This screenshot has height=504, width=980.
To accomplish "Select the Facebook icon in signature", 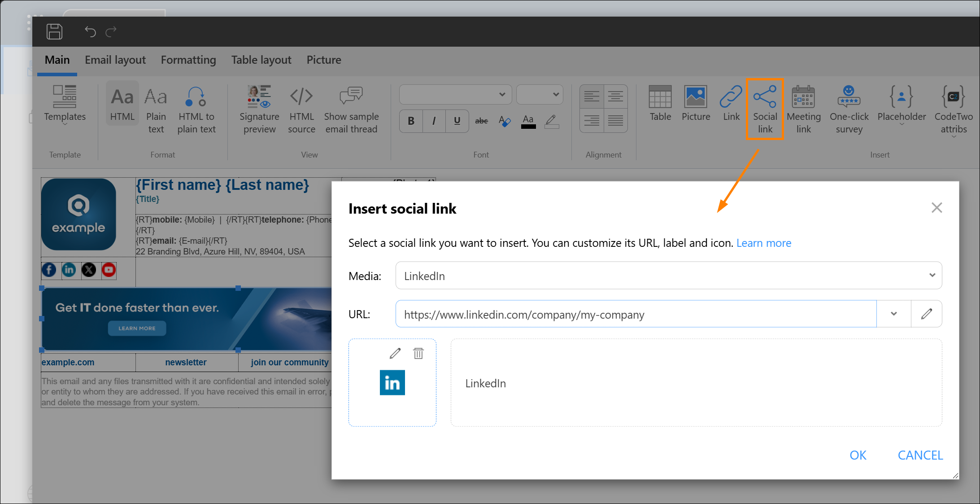I will point(49,270).
